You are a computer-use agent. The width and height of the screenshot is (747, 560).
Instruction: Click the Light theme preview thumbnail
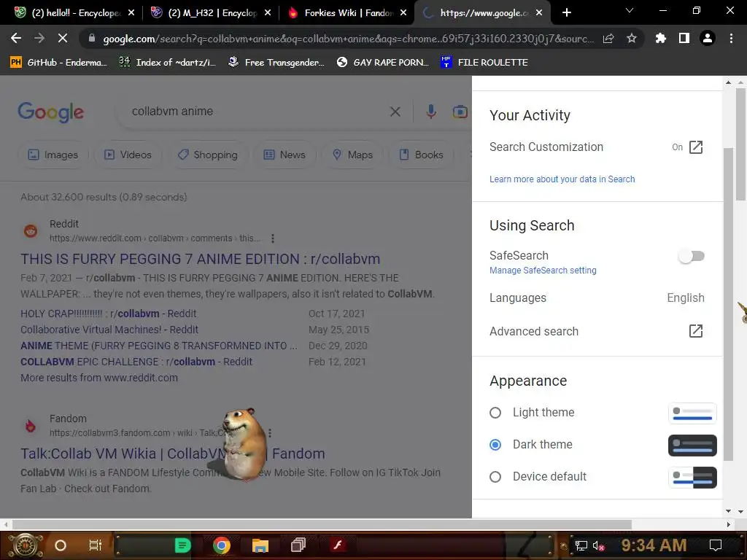click(x=693, y=413)
